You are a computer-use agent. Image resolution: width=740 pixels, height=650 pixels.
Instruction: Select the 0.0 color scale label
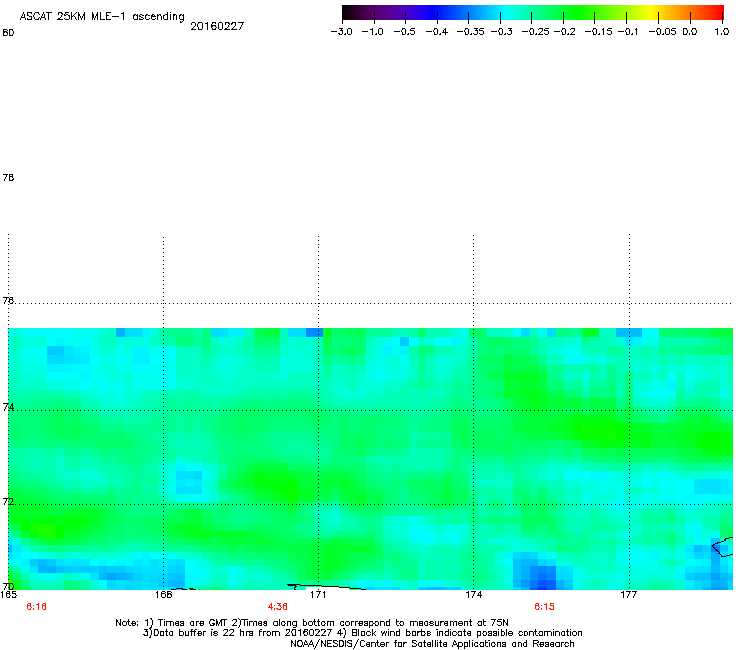coord(690,32)
